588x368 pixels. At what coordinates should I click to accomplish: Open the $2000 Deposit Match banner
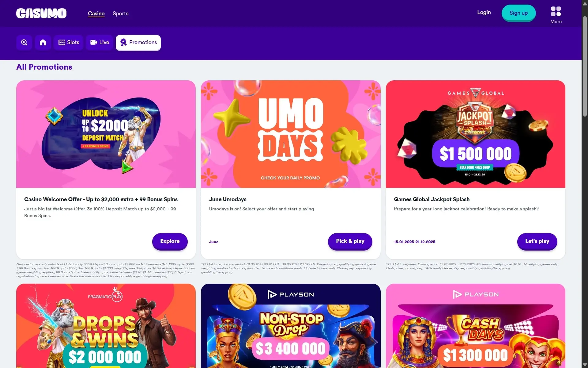pos(106,134)
